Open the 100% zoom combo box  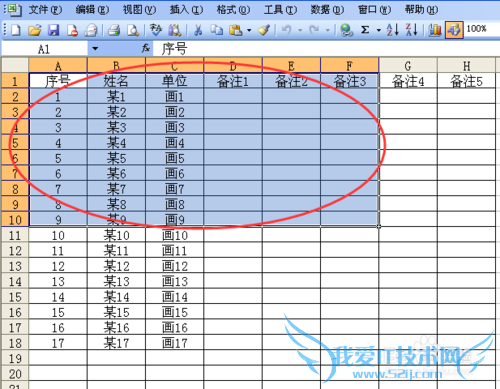482,29
